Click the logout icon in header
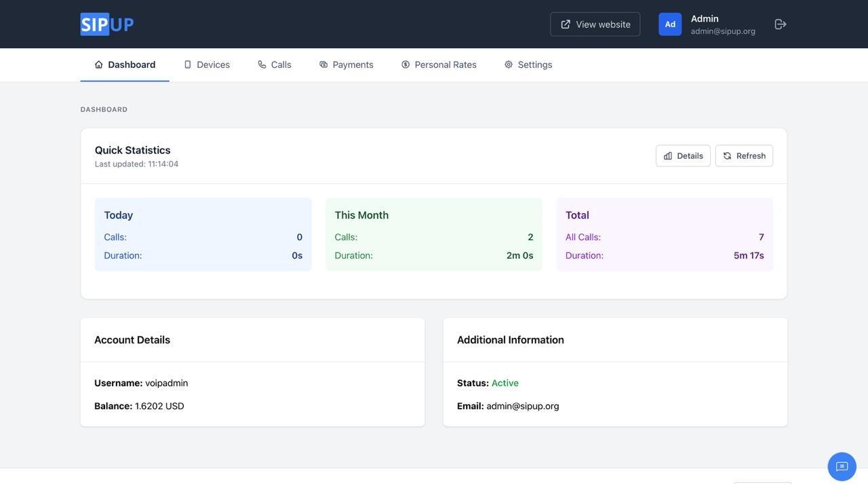Viewport: 868px width, 484px height. (781, 24)
